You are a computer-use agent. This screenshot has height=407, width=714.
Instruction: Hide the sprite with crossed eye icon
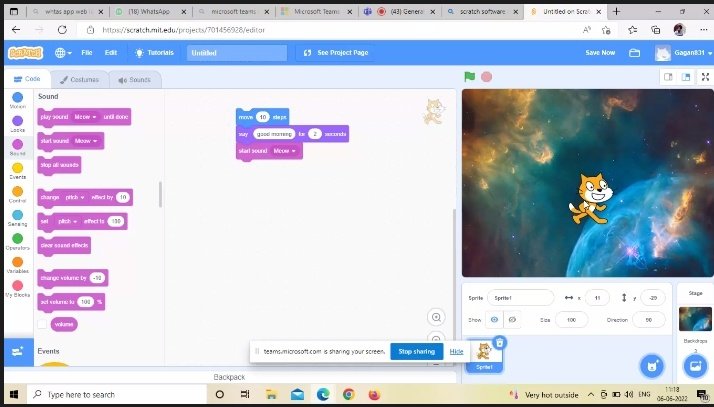click(x=512, y=320)
